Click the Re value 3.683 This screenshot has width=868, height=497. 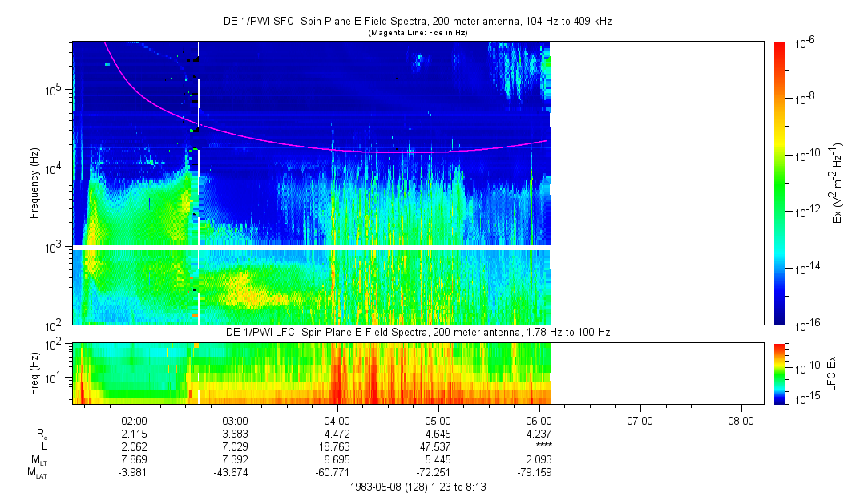[x=236, y=434]
